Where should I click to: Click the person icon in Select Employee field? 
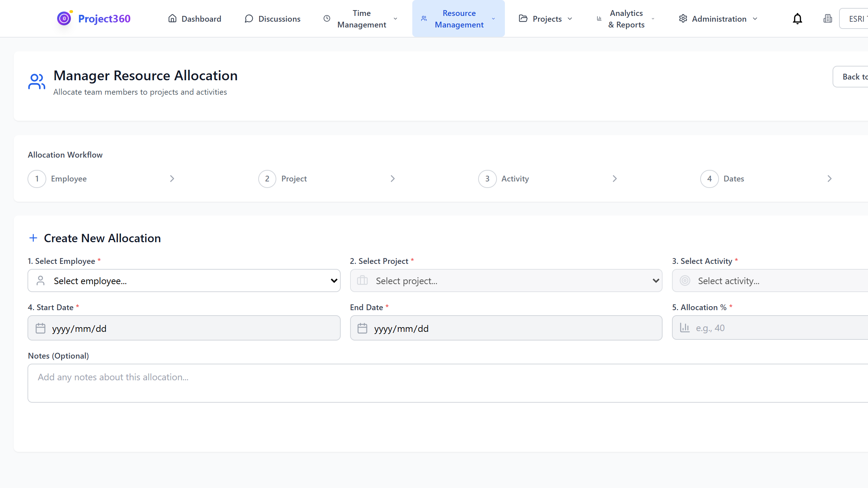click(x=41, y=281)
